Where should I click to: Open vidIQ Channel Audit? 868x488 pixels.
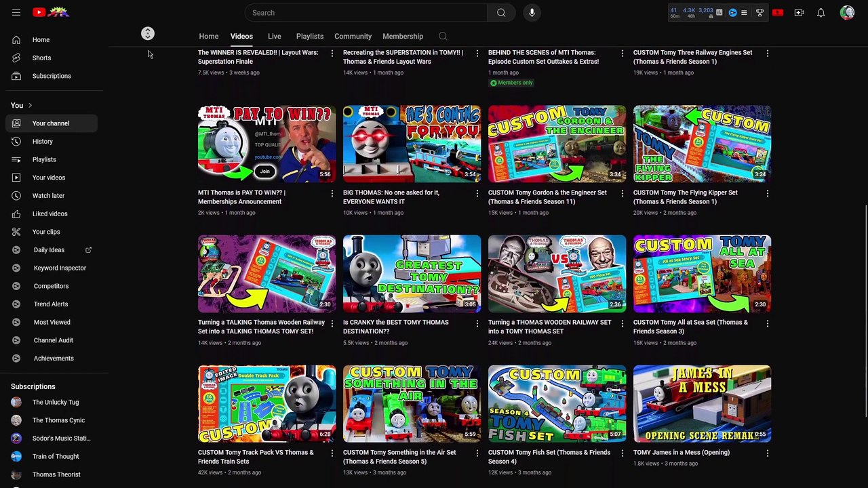pos(52,340)
